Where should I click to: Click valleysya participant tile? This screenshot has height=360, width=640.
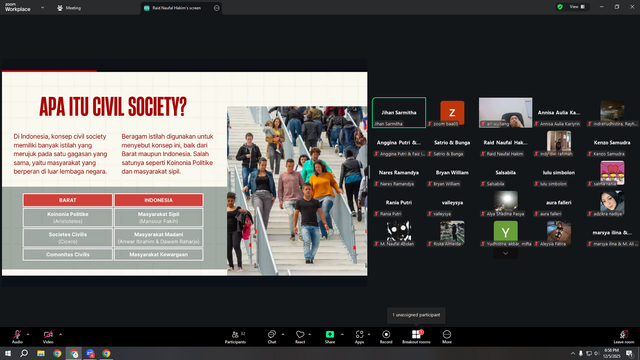452,203
